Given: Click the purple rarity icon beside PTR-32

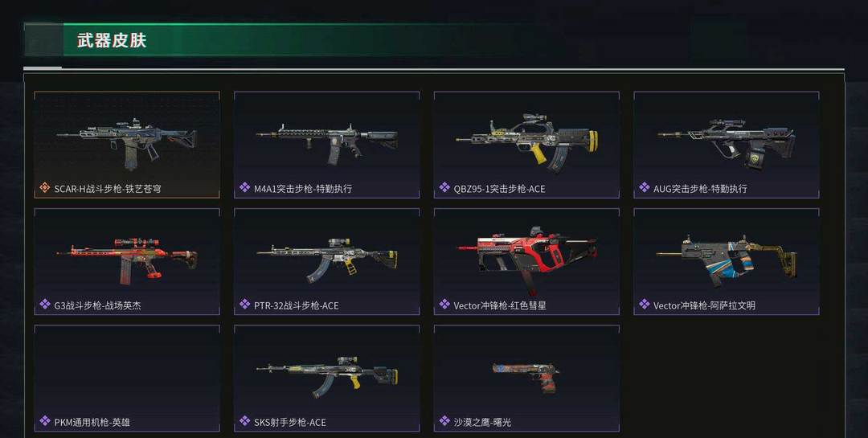Looking at the screenshot, I should pos(244,305).
